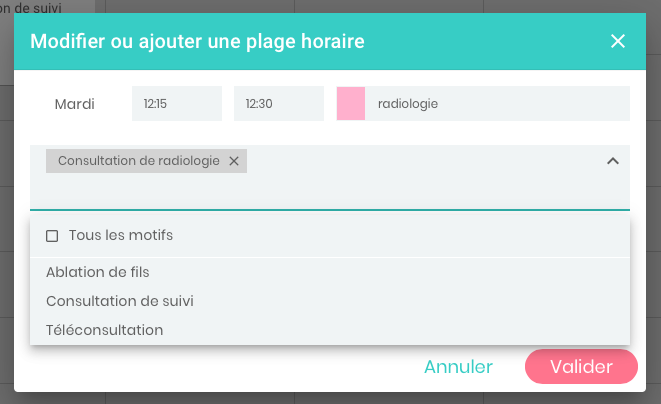Select the Ablation de fils option
This screenshot has width=661, height=404.
[98, 271]
